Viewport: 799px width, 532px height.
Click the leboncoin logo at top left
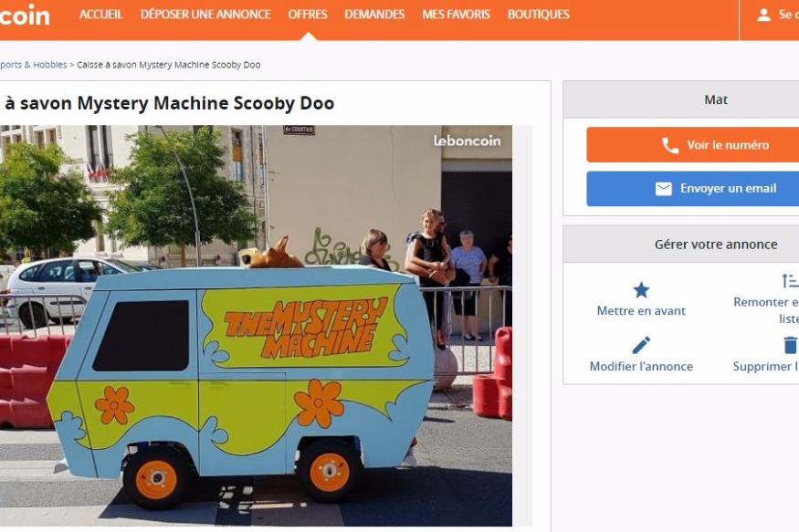click(x=25, y=16)
